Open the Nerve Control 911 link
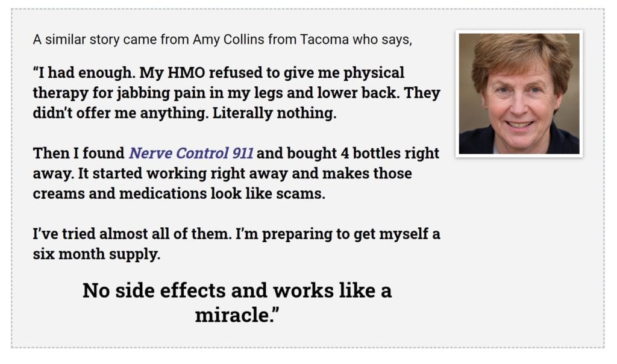Image resolution: width=617 pixels, height=364 pixels. tap(191, 153)
